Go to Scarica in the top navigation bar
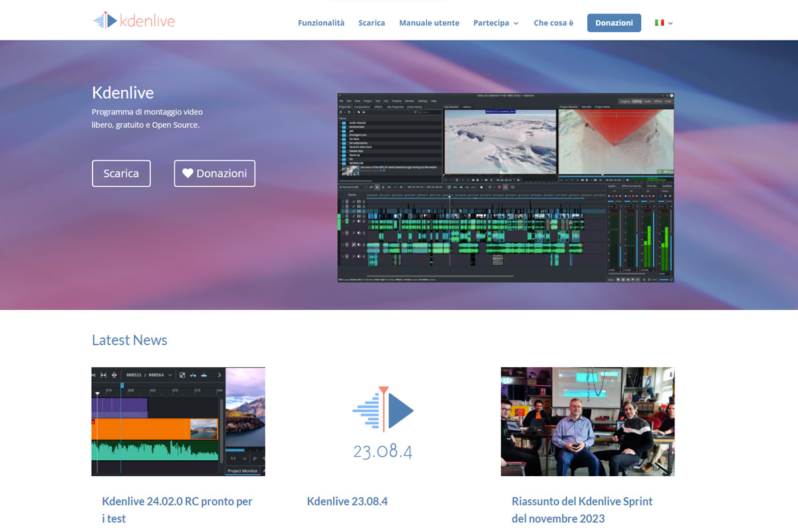This screenshot has width=798, height=532. (x=372, y=23)
